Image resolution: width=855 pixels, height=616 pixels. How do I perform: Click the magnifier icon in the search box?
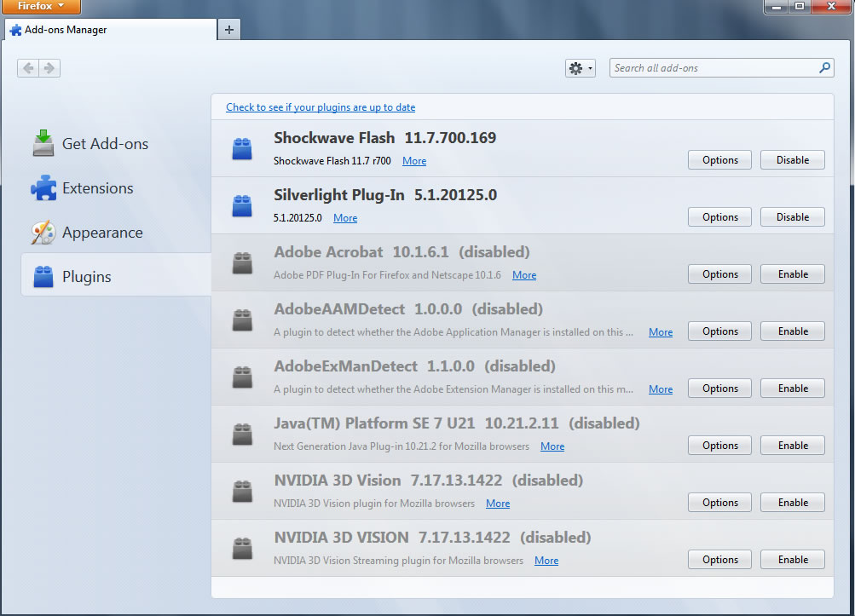point(824,68)
